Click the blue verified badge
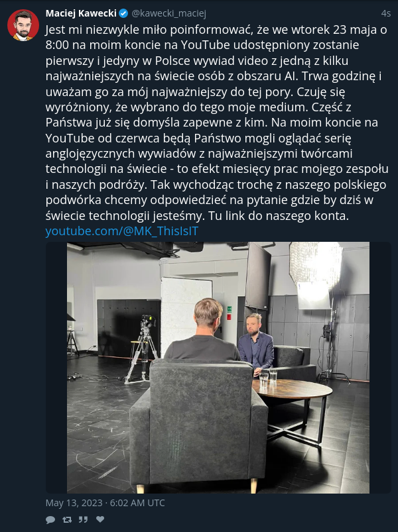 coord(123,13)
